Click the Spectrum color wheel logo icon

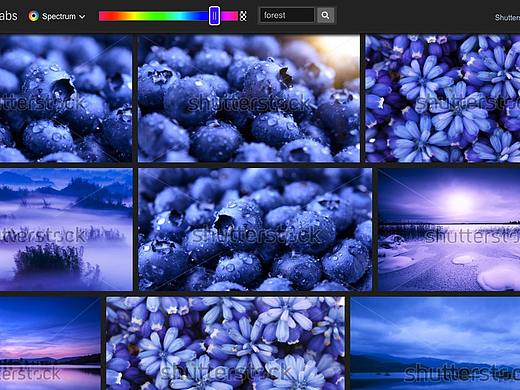(33, 16)
